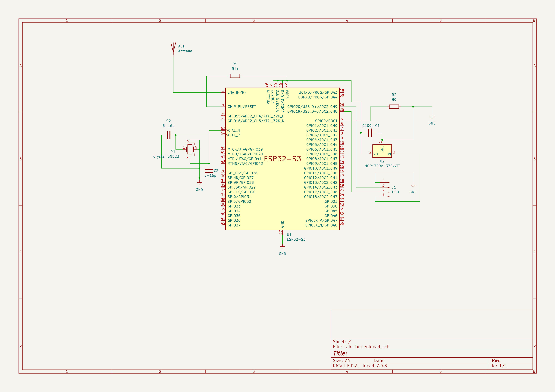Click the MTMS/JTAG/GPIO42 pin label

[x=245, y=164]
